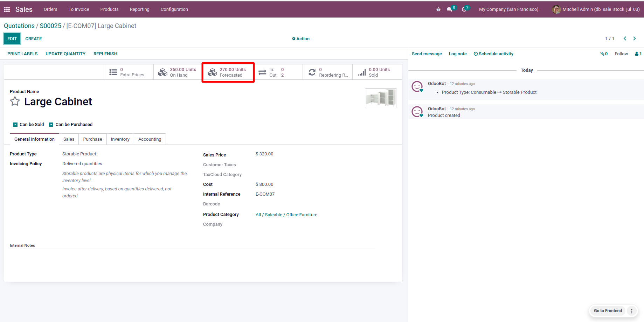Click the OdooBot avatar on Product created message
The width and height of the screenshot is (644, 322).
pyautogui.click(x=417, y=112)
